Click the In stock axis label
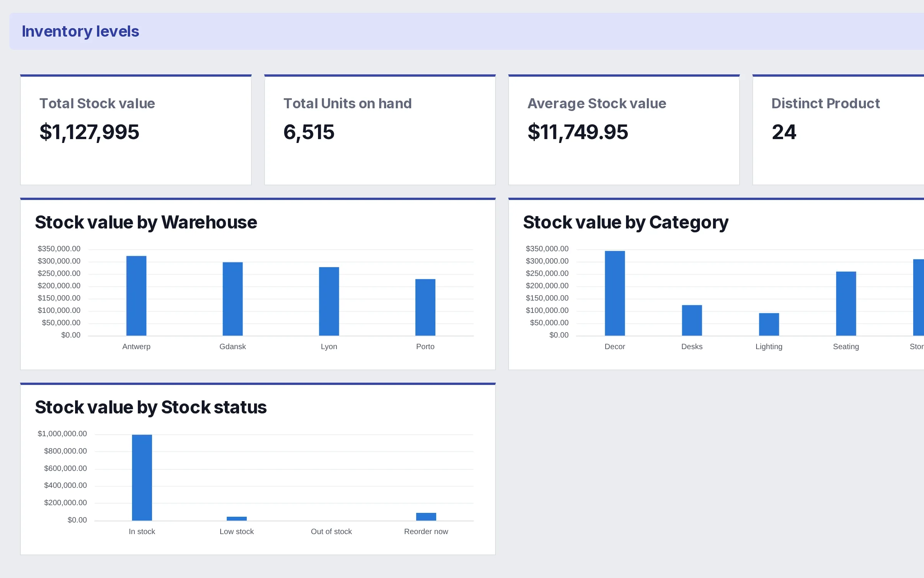Image resolution: width=924 pixels, height=578 pixels. (142, 531)
